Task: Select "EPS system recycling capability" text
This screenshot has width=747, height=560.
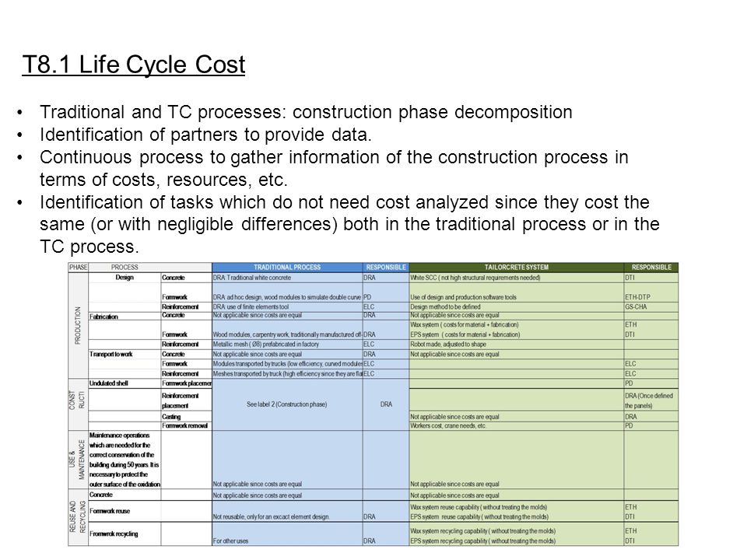Action: click(482, 541)
